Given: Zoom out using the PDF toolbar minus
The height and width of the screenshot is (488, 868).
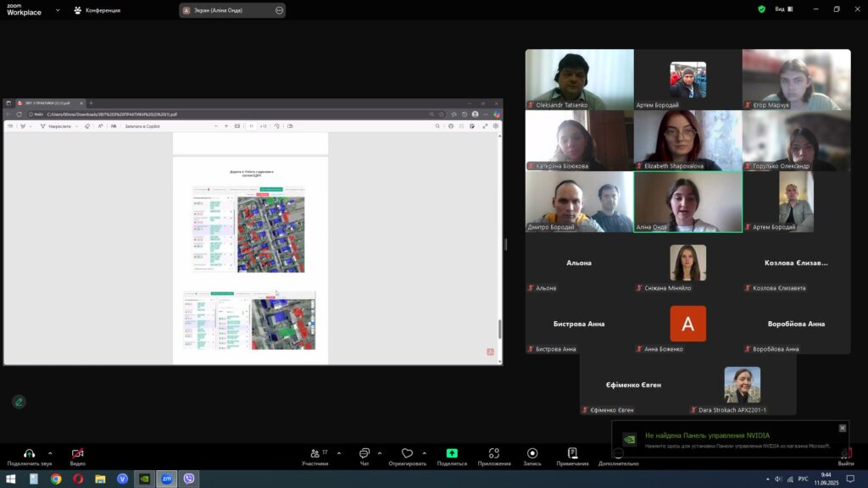Looking at the screenshot, I should click(x=216, y=126).
